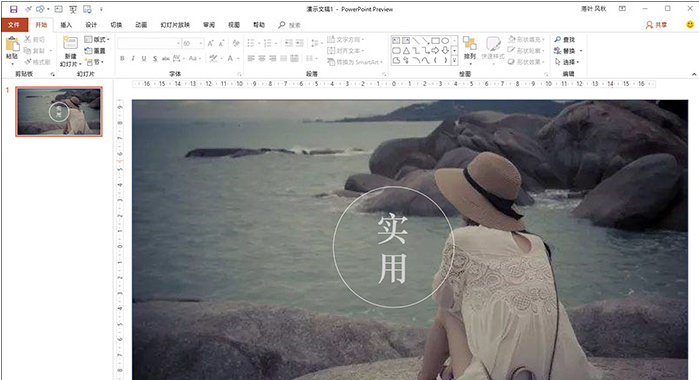Screen dimensions: 699x380
Task: Toggle Align Left paragraph
Action: point(251,58)
